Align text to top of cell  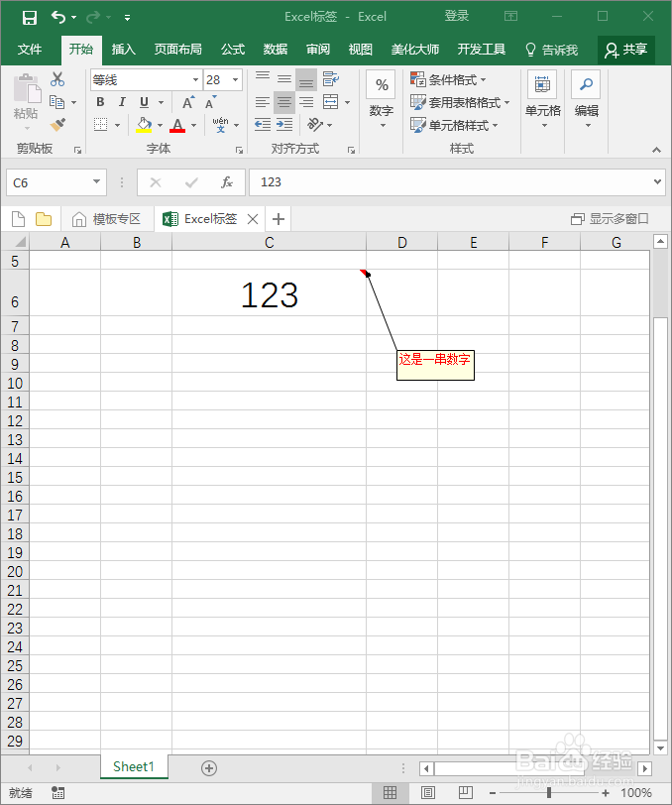263,78
